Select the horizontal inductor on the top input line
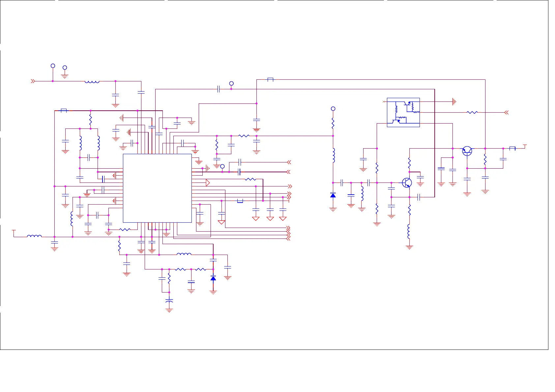Image resolution: width=555 pixels, height=392 pixels. click(92, 82)
